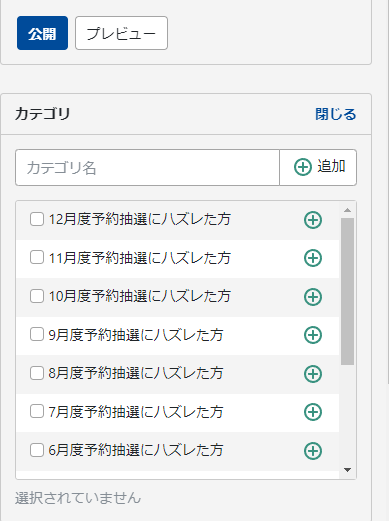Viewport: 389px width, 521px height.
Task: Check the 11月度予約抽選にハズレた方 checkbox
Action: (x=37, y=257)
